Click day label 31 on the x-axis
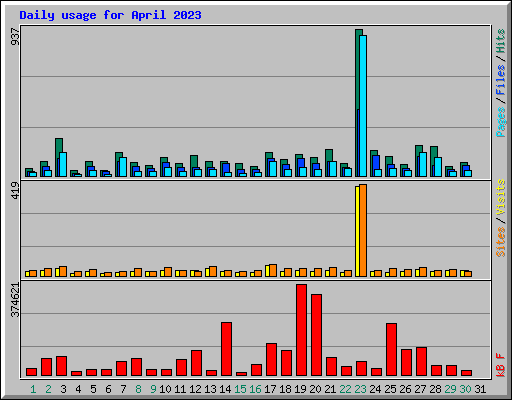Screen dimensions: 512x400 (480, 389)
